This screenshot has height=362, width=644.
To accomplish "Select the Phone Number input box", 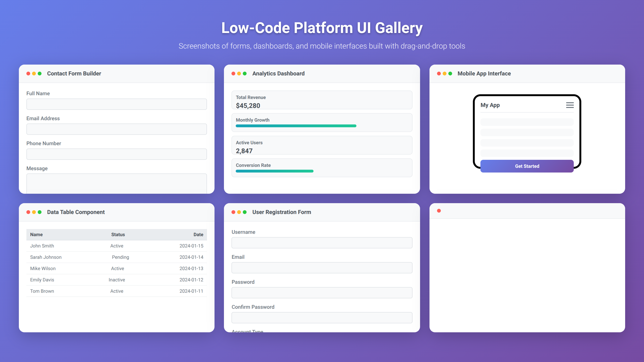I will point(116,154).
